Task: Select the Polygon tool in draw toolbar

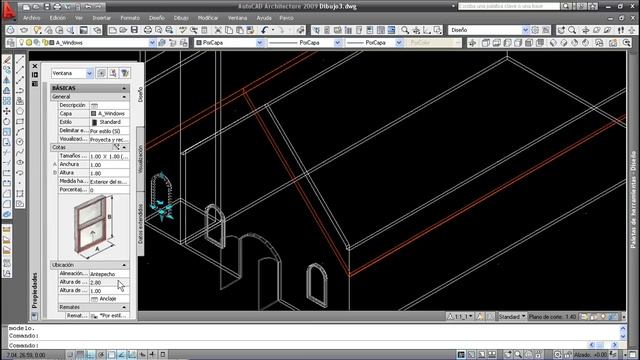Action: pyautogui.click(x=20, y=111)
